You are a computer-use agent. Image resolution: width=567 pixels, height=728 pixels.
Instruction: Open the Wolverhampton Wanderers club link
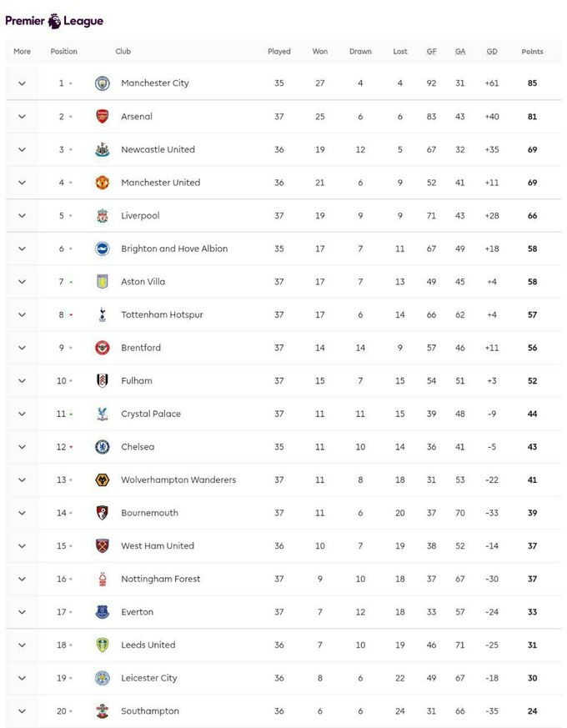point(178,480)
